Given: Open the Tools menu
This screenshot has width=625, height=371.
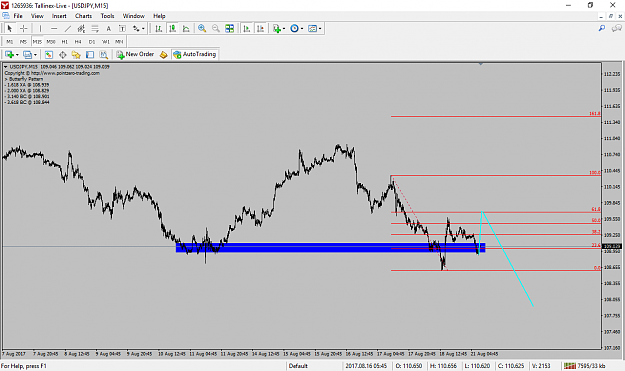Looking at the screenshot, I should click(107, 16).
